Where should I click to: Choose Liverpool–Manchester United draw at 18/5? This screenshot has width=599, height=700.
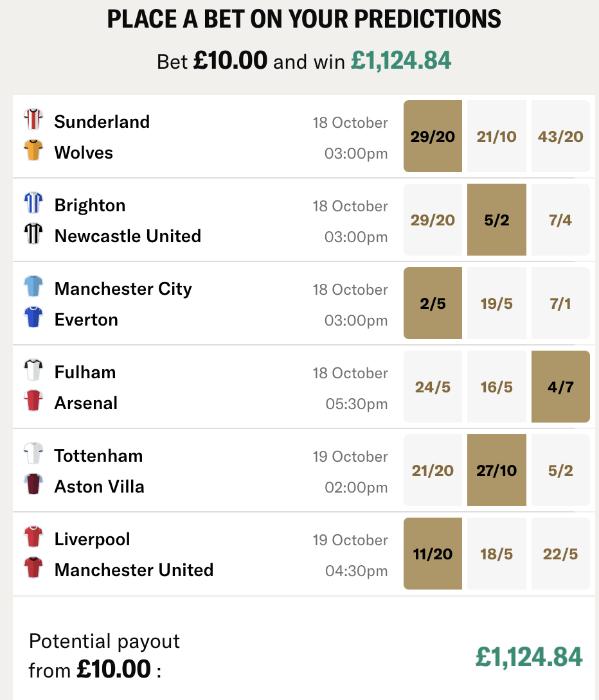pyautogui.click(x=497, y=554)
